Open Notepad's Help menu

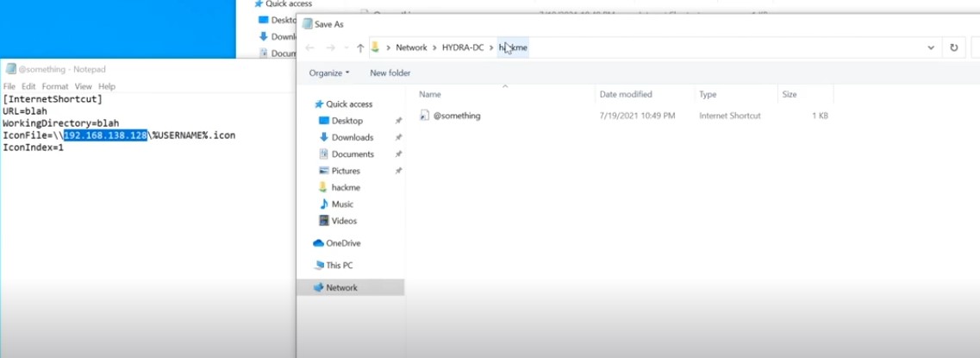[x=107, y=86]
